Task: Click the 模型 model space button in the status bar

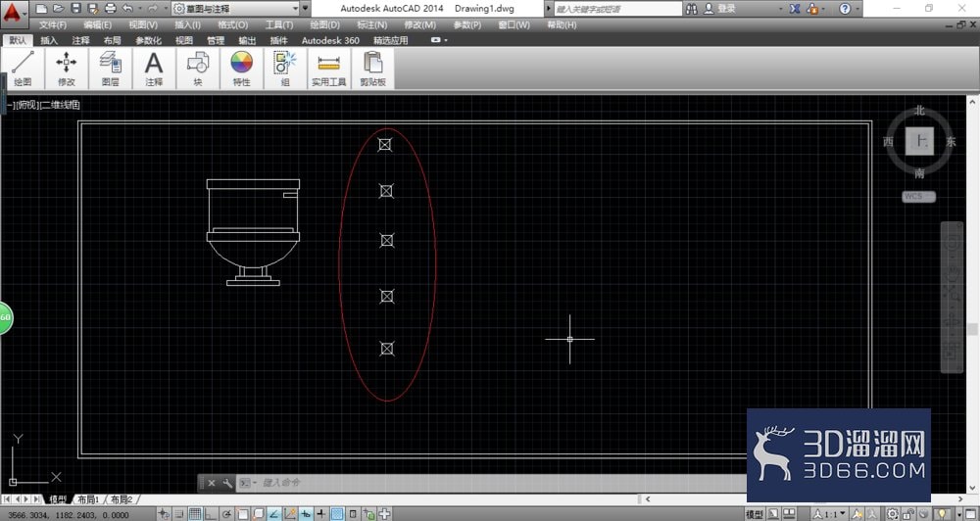Action: (x=755, y=514)
